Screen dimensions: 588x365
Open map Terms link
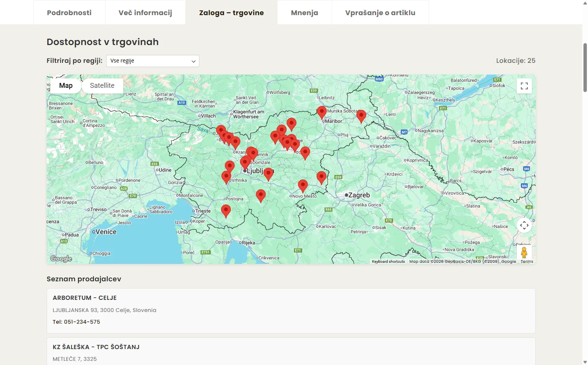[x=527, y=262]
